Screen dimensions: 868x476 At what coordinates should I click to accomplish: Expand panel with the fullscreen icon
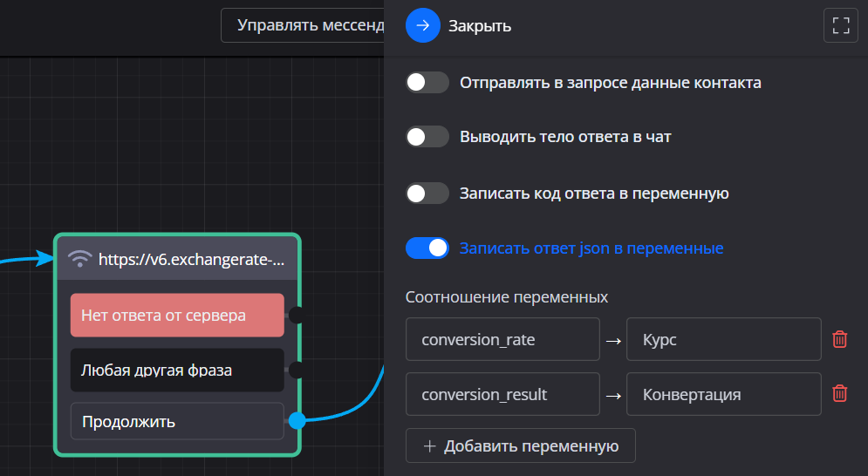pos(841,25)
